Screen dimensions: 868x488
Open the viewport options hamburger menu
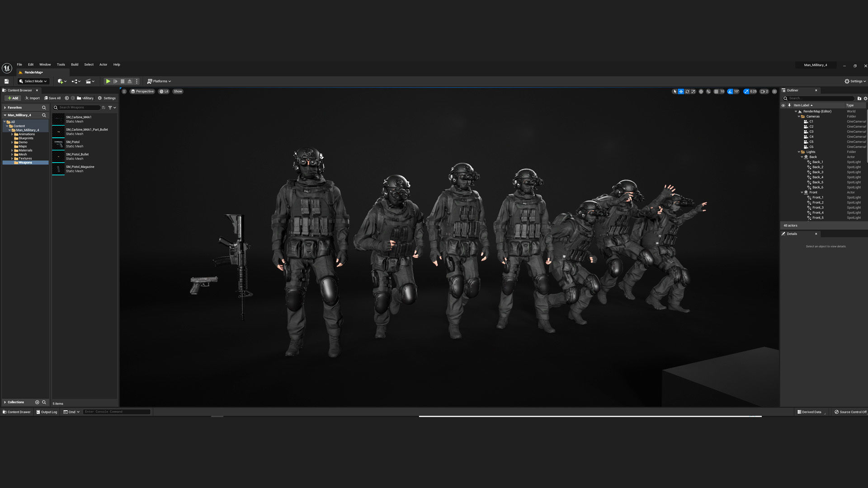(124, 91)
